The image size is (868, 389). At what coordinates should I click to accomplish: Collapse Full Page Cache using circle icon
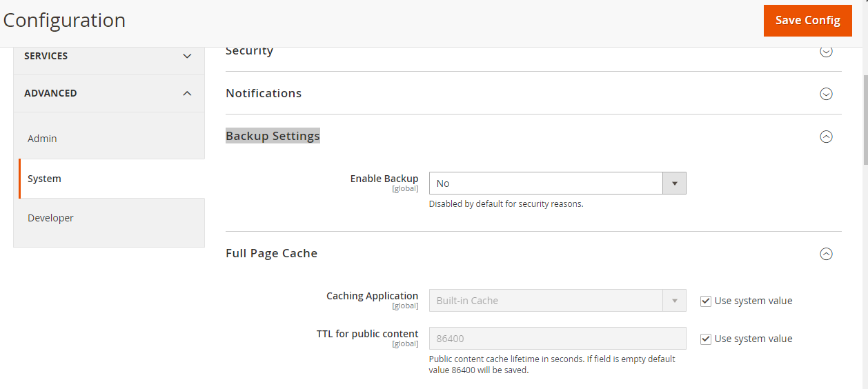(x=826, y=254)
